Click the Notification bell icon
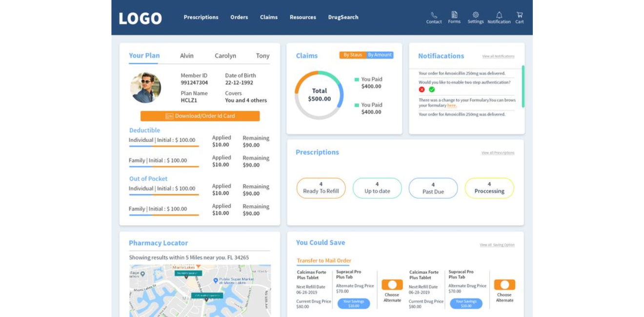Screen dimensions: 644x317 pyautogui.click(x=499, y=15)
